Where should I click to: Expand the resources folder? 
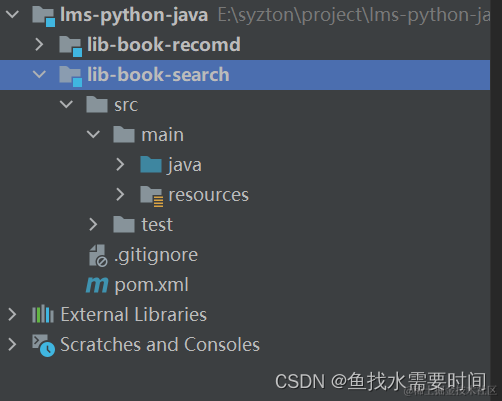[120, 194]
